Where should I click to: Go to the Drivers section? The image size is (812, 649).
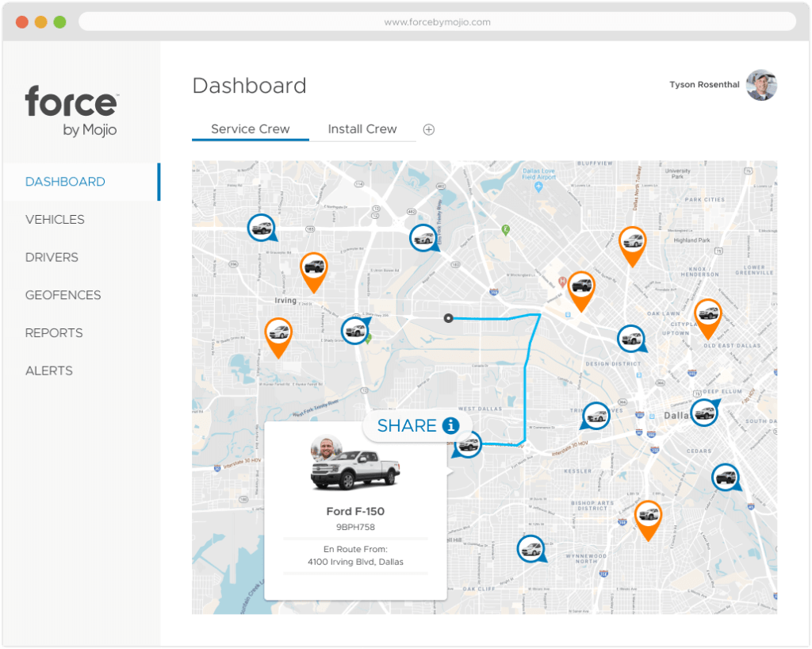52,257
